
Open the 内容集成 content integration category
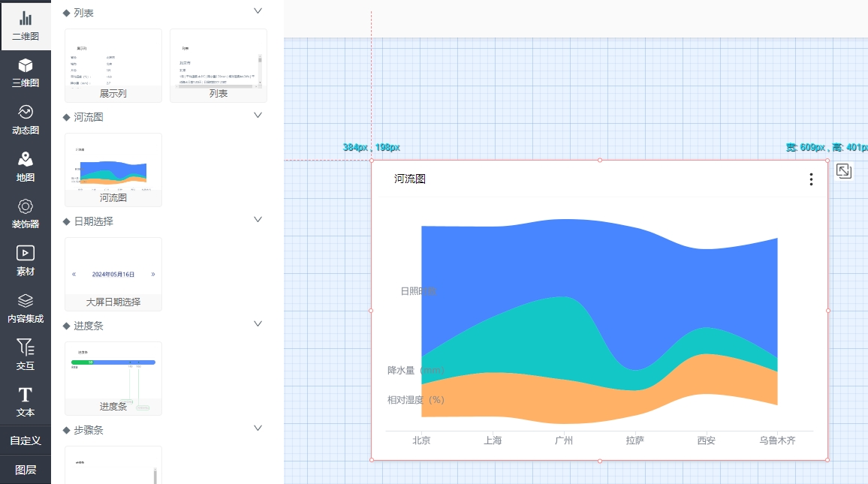click(x=26, y=308)
